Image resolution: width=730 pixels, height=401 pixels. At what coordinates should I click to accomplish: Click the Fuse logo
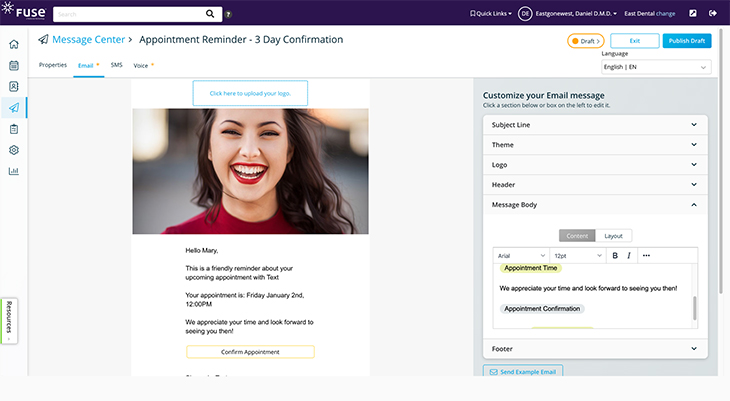point(24,11)
